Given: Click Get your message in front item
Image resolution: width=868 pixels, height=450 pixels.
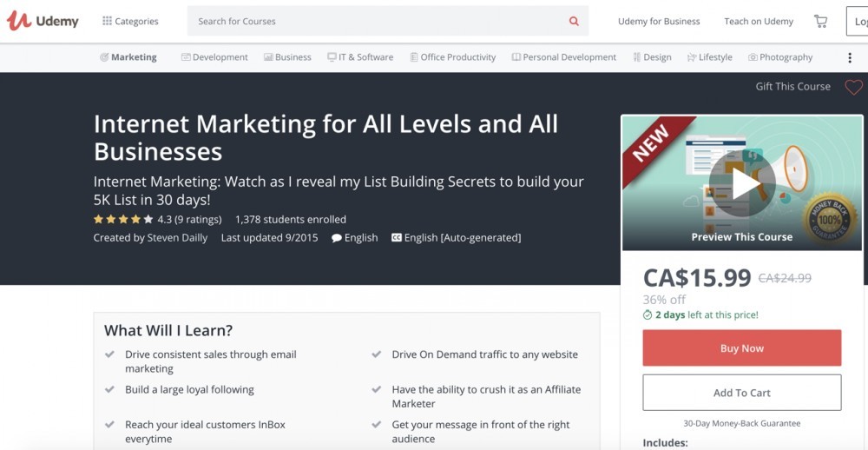Looking at the screenshot, I should pyautogui.click(x=481, y=432).
